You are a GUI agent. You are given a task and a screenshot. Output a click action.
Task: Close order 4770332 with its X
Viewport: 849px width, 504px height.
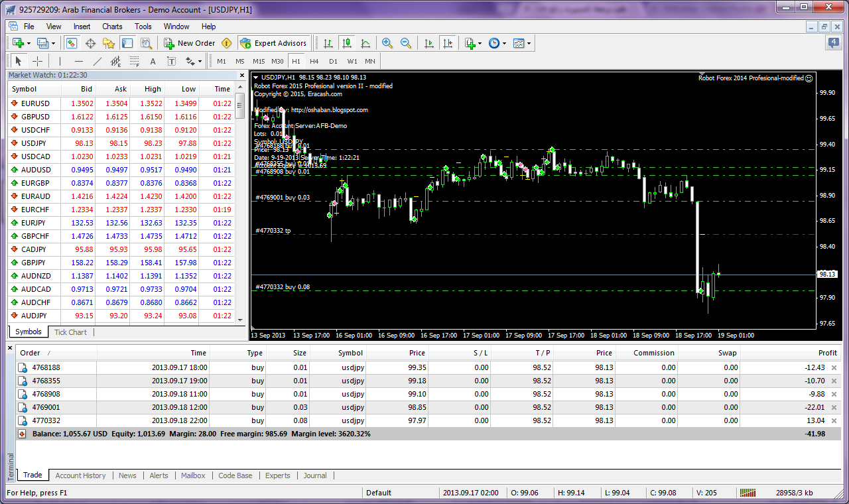(834, 420)
